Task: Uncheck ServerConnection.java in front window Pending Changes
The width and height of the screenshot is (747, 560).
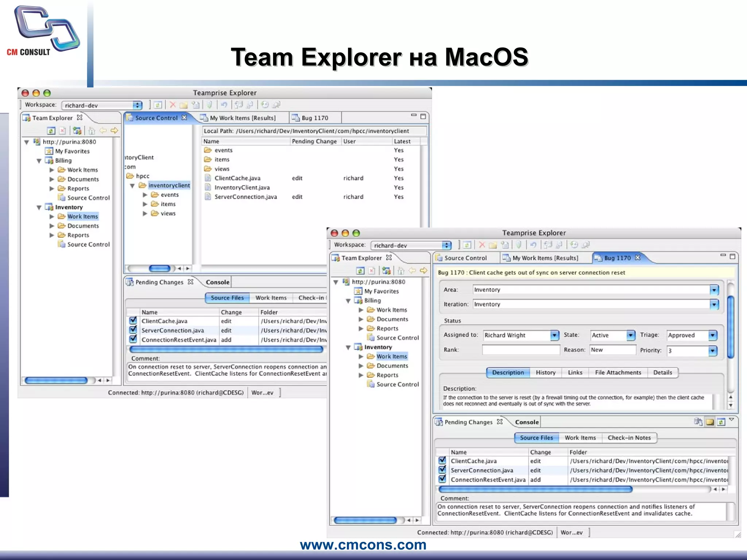Action: tap(442, 470)
